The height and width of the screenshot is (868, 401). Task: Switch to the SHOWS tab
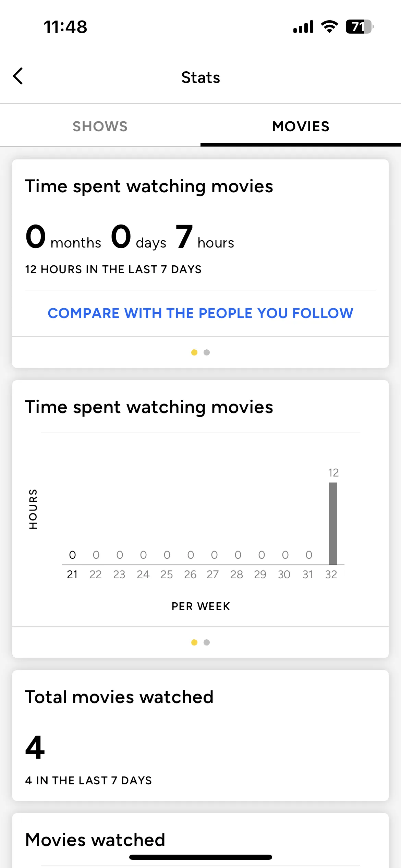pyautogui.click(x=100, y=126)
